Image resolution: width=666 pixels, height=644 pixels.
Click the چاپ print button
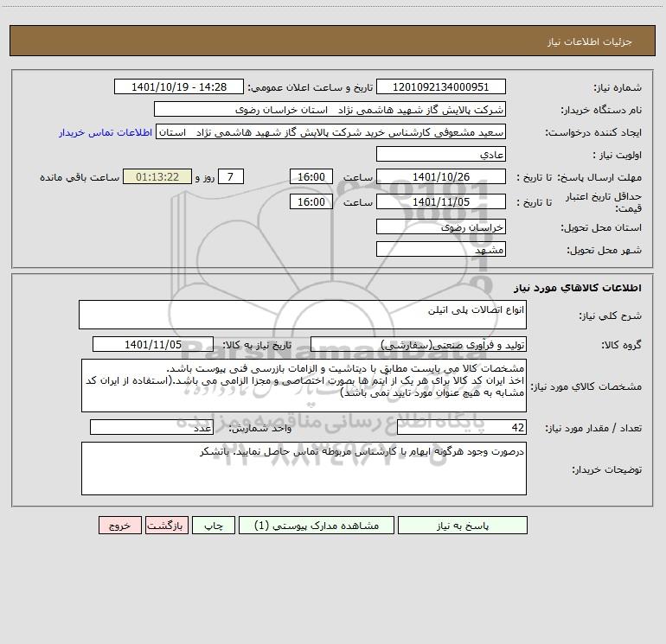coord(214,525)
